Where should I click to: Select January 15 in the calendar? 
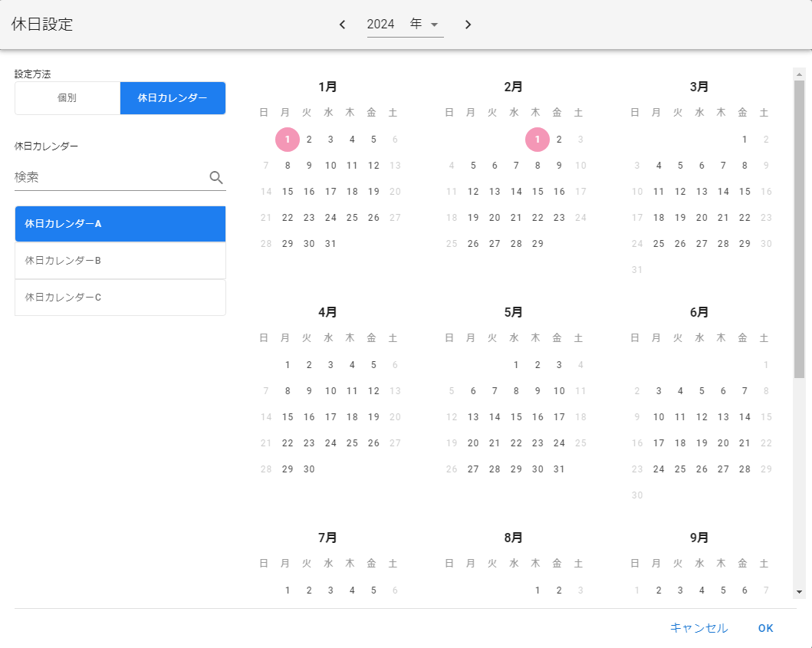point(288,192)
